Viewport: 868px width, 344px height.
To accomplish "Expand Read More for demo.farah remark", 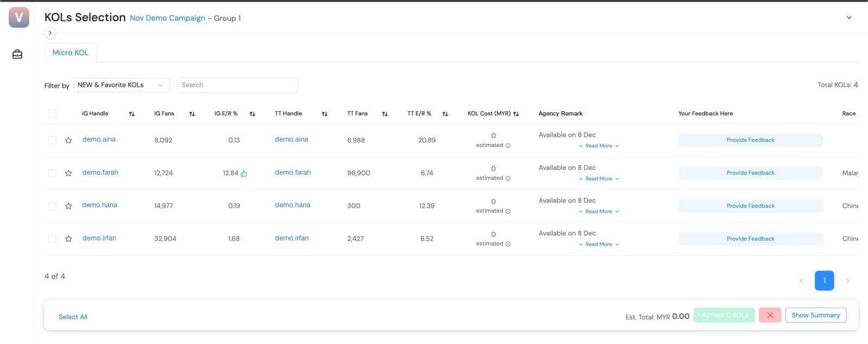I will [598, 179].
